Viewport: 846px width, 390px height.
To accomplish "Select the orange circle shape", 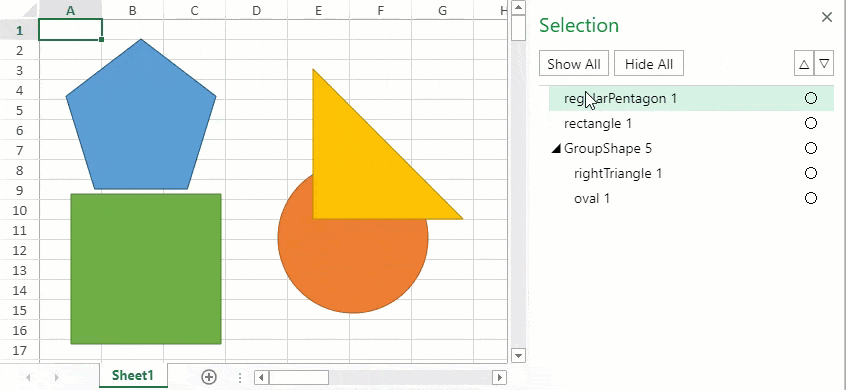I will [353, 267].
